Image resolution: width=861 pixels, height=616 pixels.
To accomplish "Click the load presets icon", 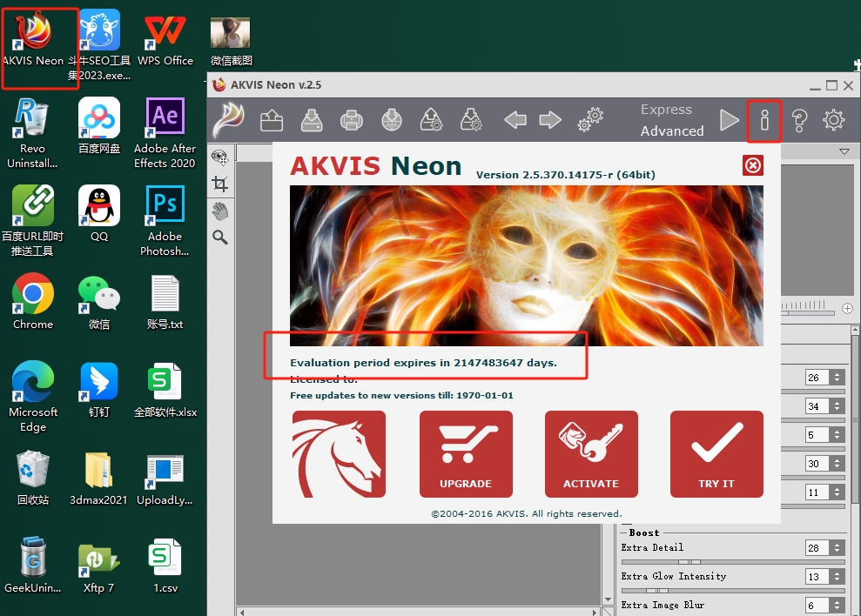I will [x=432, y=120].
